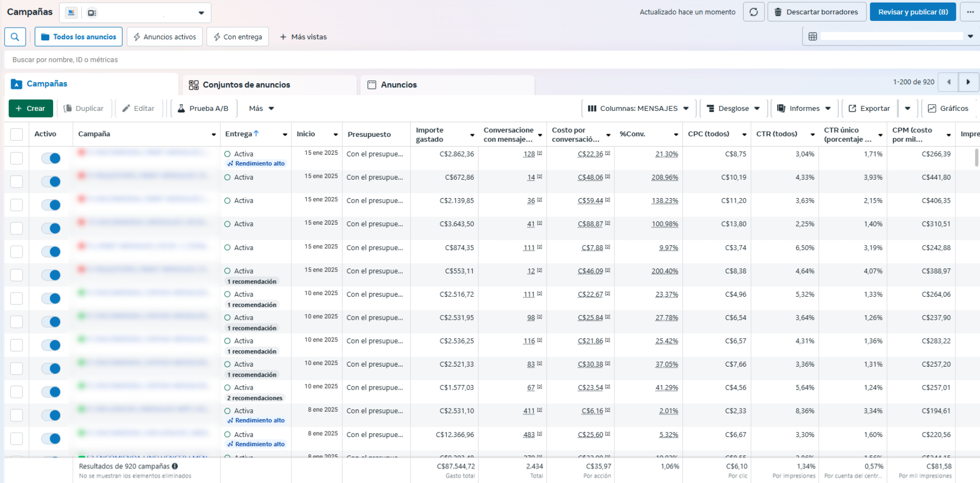Click Revisar y publicar (8) button
The width and height of the screenshot is (980, 483).
pos(913,12)
